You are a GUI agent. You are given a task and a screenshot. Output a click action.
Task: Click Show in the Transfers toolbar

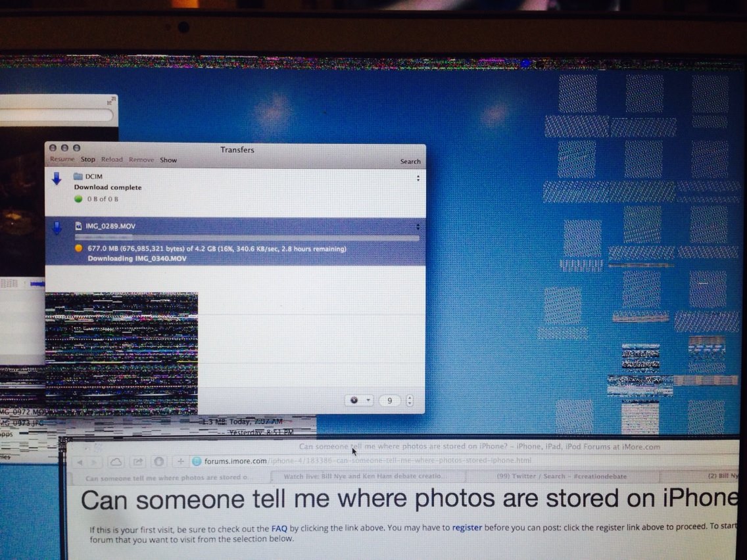tap(168, 160)
